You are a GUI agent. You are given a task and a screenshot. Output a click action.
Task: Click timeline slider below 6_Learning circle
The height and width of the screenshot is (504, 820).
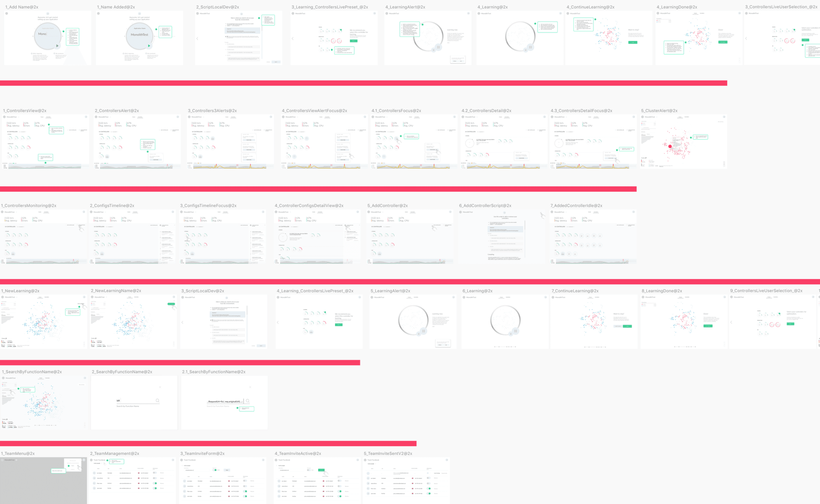505,347
